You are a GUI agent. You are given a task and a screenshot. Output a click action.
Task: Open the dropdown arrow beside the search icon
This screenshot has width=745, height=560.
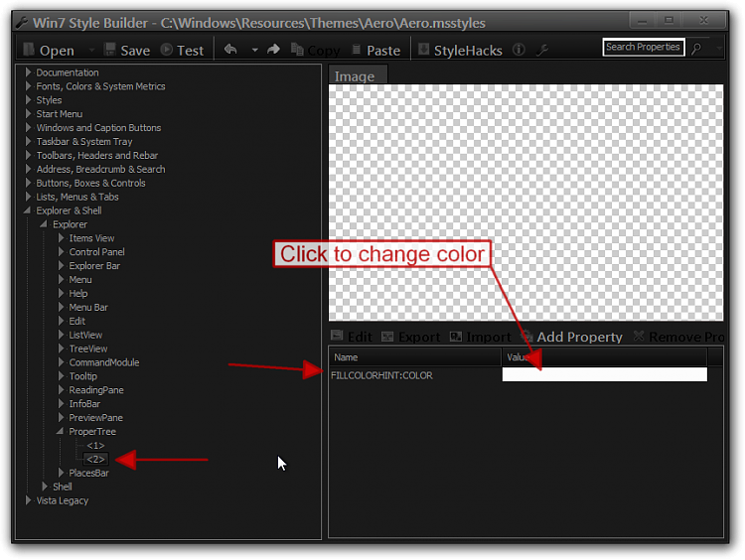[x=718, y=48]
